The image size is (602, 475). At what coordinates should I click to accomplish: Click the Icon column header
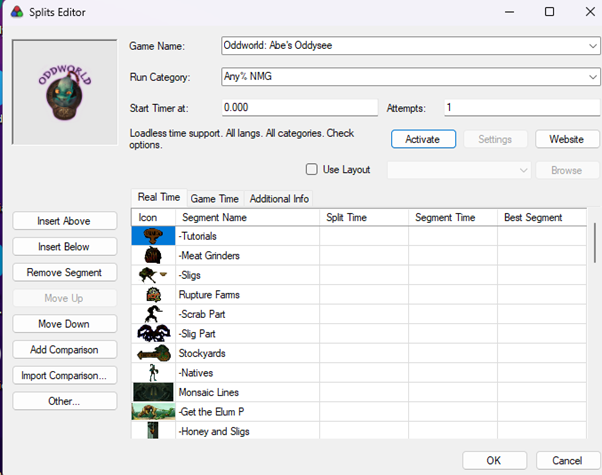153,217
